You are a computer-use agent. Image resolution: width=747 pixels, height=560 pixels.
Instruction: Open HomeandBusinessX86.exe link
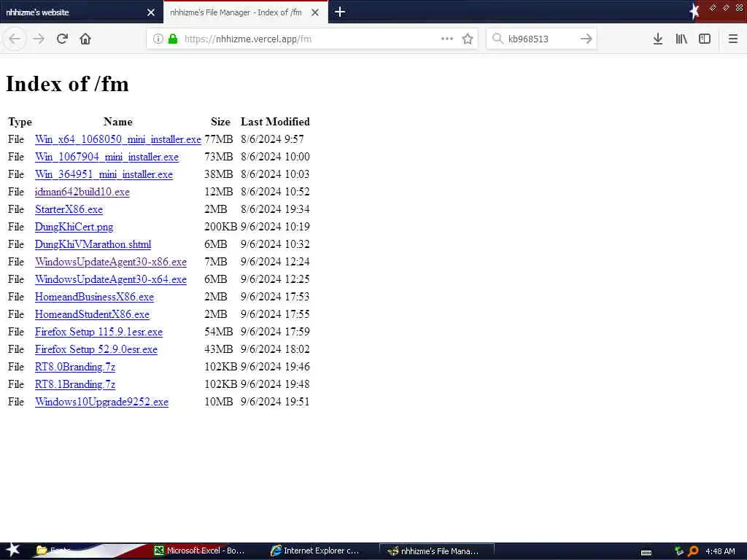(94, 297)
